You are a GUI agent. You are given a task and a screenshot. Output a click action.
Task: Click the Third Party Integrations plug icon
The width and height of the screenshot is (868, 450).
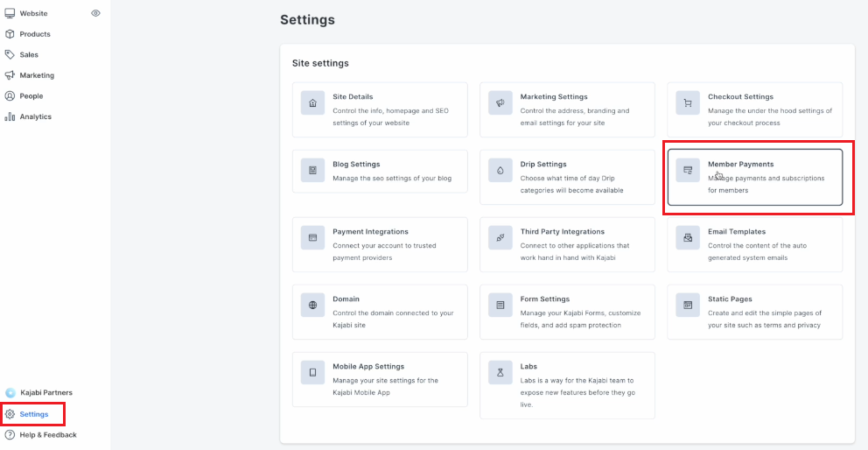[500, 238]
